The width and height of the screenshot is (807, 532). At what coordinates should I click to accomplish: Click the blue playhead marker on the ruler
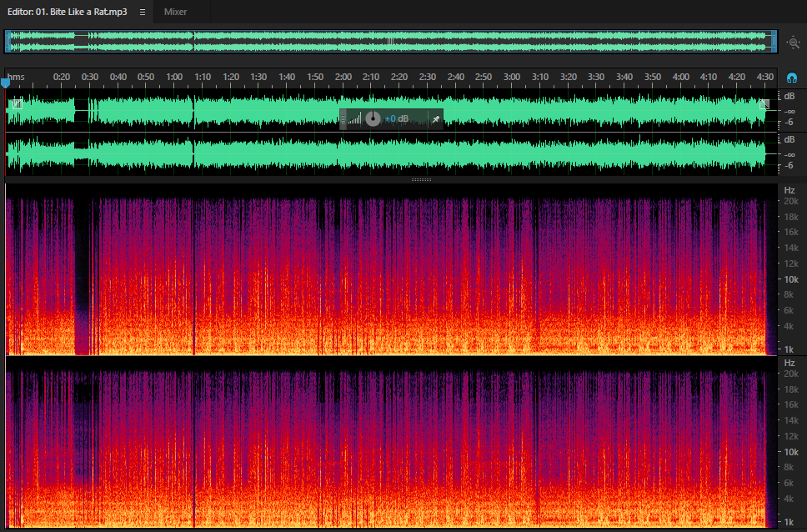tap(5, 83)
